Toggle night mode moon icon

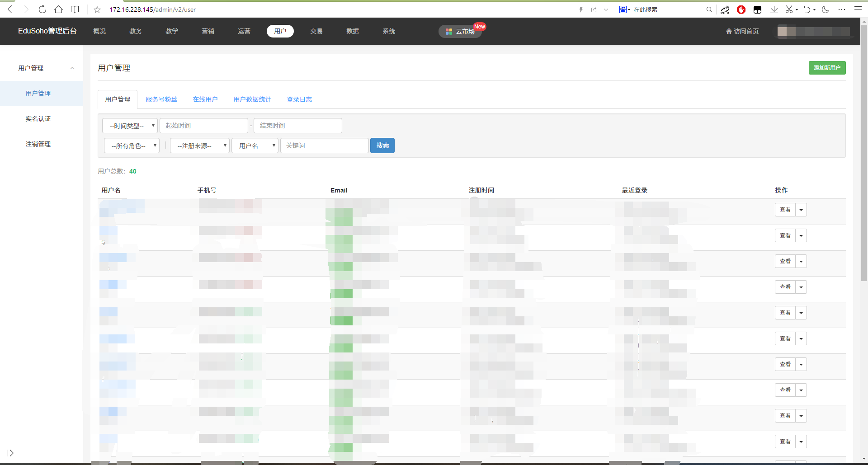point(825,9)
